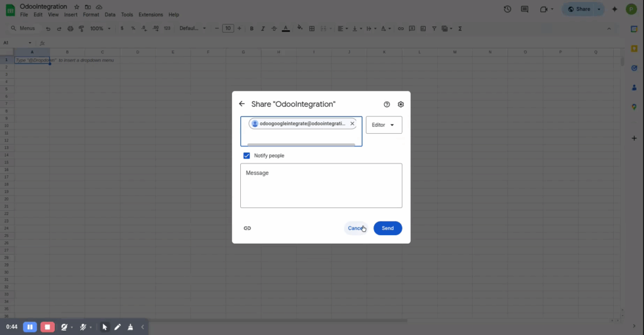Open the fill color picker
The image size is (644, 335).
(x=300, y=28)
